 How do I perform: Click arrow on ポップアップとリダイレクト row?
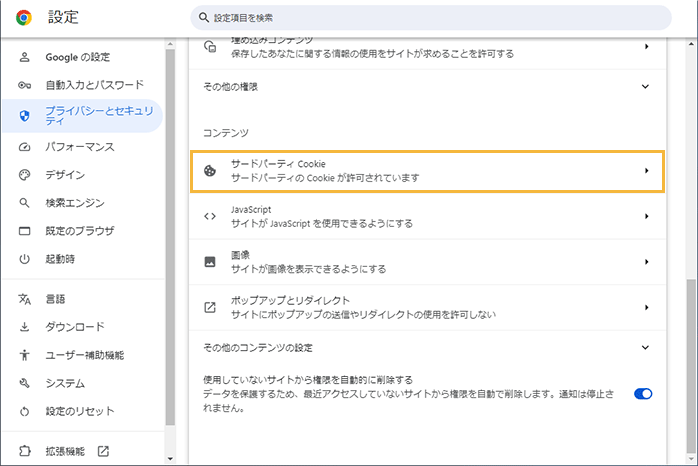[x=646, y=307]
